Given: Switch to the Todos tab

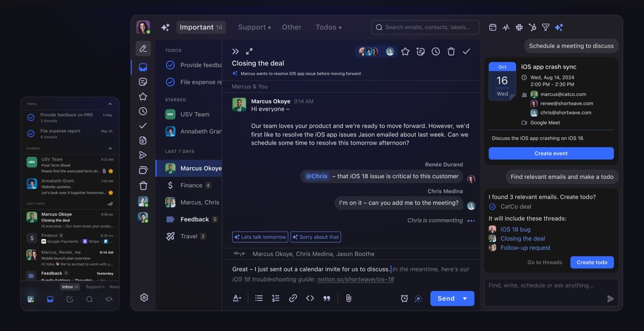Looking at the screenshot, I should coord(328,27).
